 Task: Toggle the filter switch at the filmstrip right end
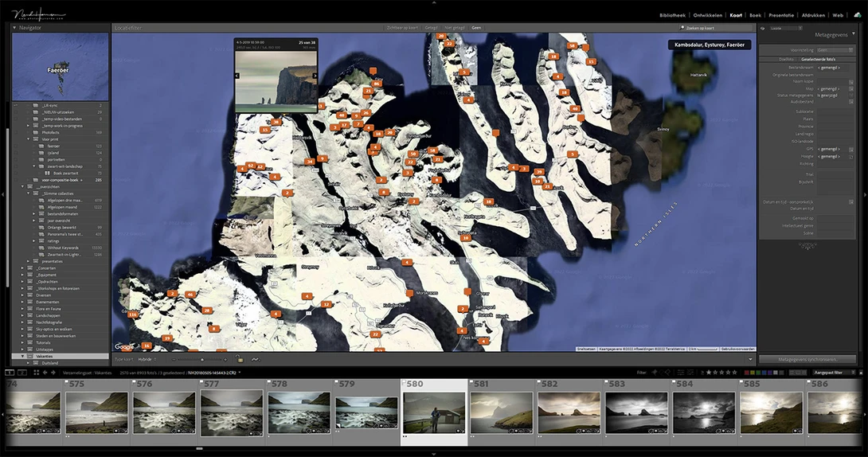861,373
